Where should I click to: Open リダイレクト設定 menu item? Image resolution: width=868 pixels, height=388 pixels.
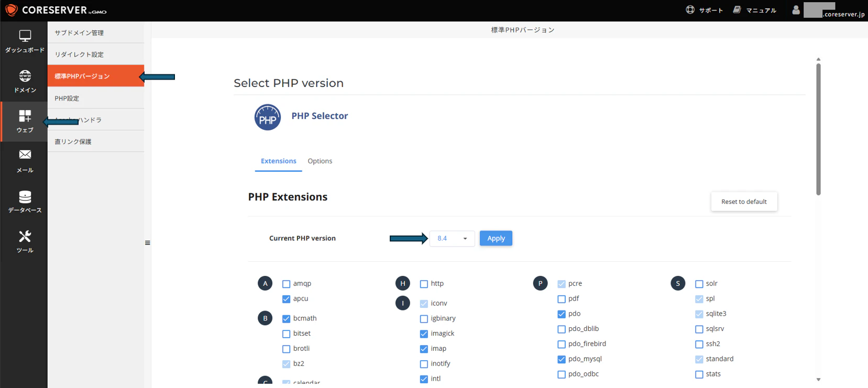96,54
